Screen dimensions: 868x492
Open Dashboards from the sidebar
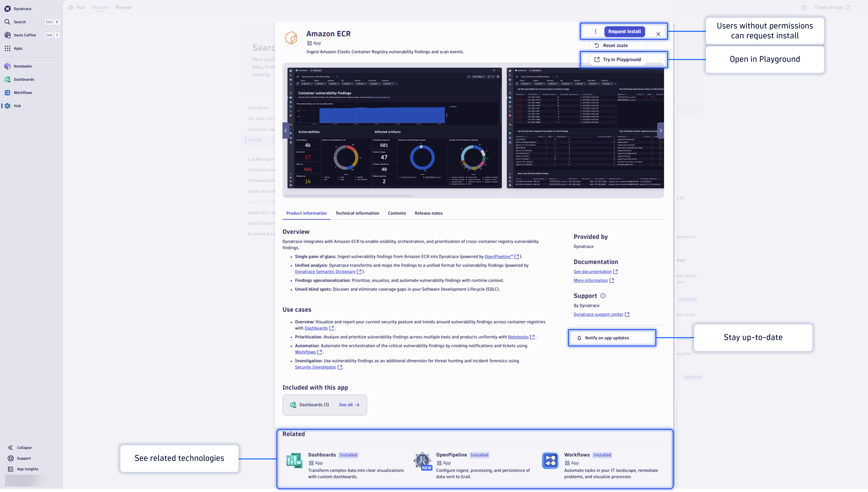click(23, 79)
